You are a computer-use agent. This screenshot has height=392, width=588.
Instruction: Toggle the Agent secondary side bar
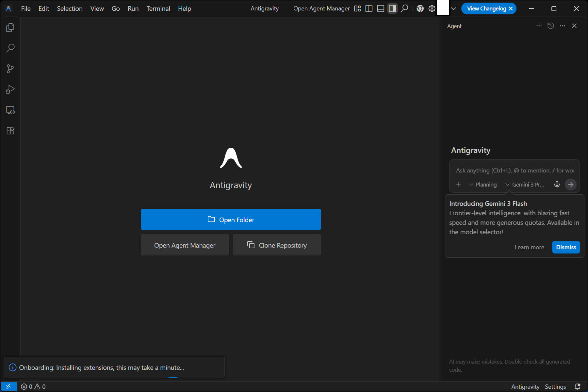[392, 8]
